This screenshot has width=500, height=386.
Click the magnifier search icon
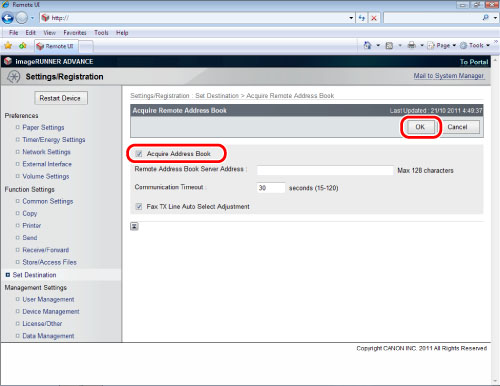coord(486,18)
